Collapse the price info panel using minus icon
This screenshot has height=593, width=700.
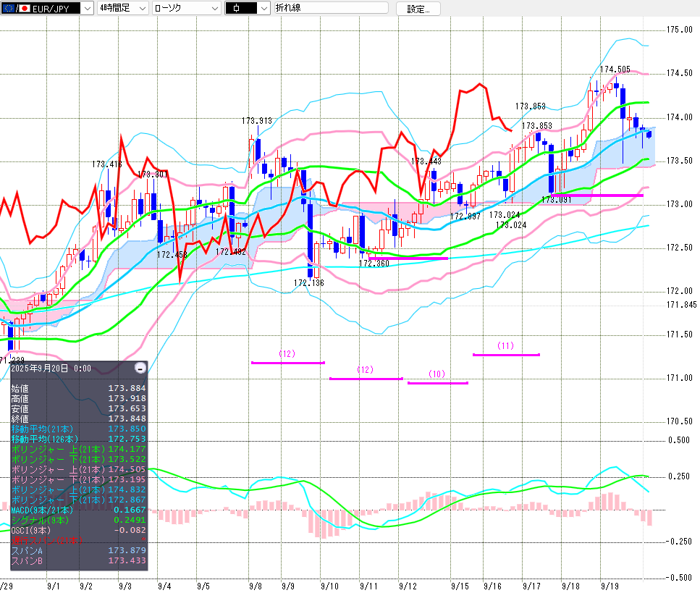140,368
